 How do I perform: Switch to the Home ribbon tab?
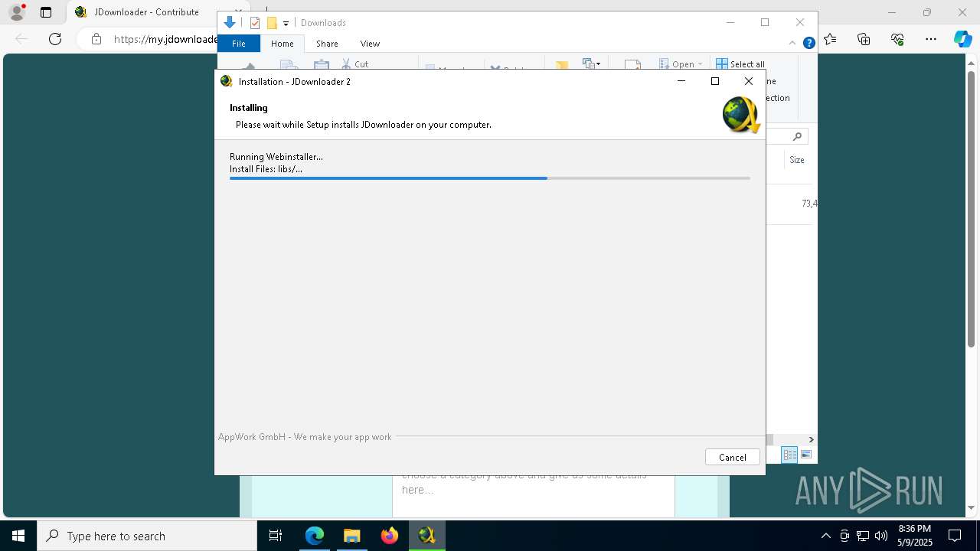click(283, 44)
